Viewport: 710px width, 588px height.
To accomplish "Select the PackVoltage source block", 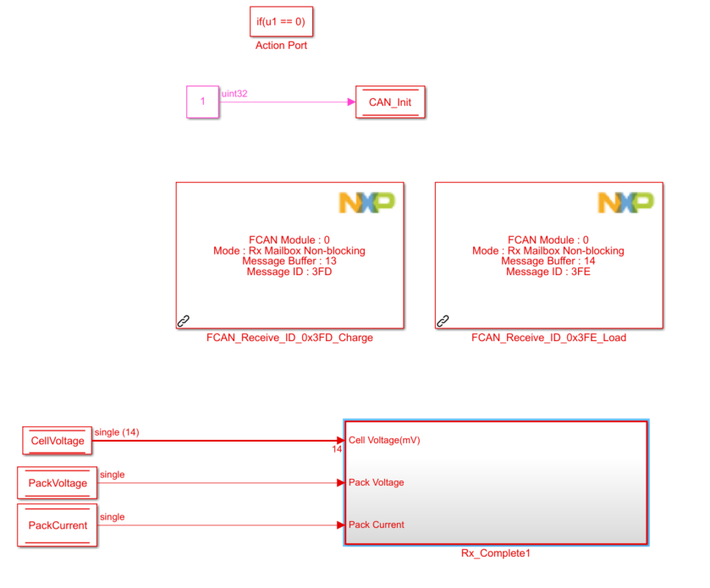I will pyautogui.click(x=56, y=482).
